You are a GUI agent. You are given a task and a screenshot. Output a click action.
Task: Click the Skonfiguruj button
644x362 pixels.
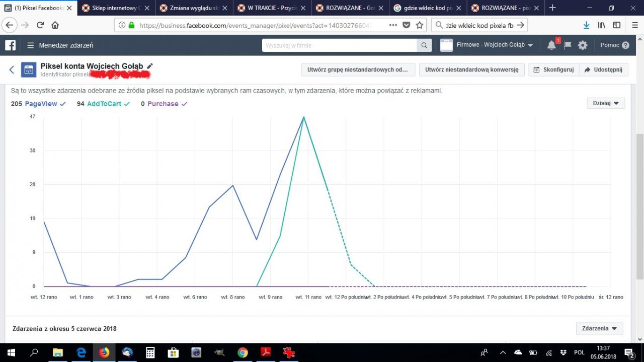click(x=554, y=70)
